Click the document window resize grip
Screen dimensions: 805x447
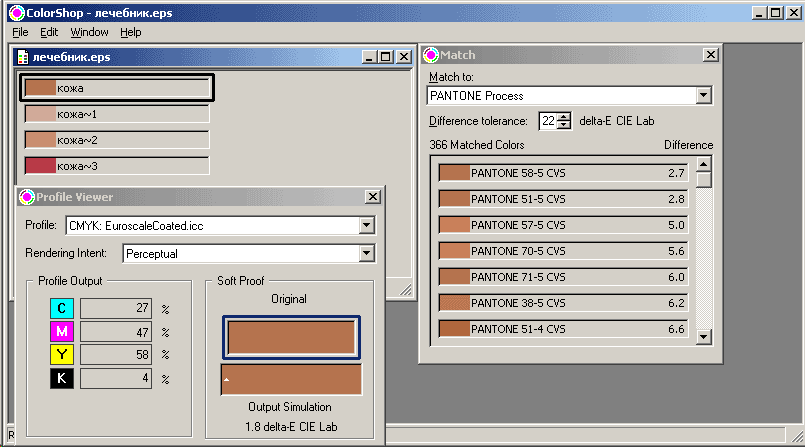tap(406, 290)
